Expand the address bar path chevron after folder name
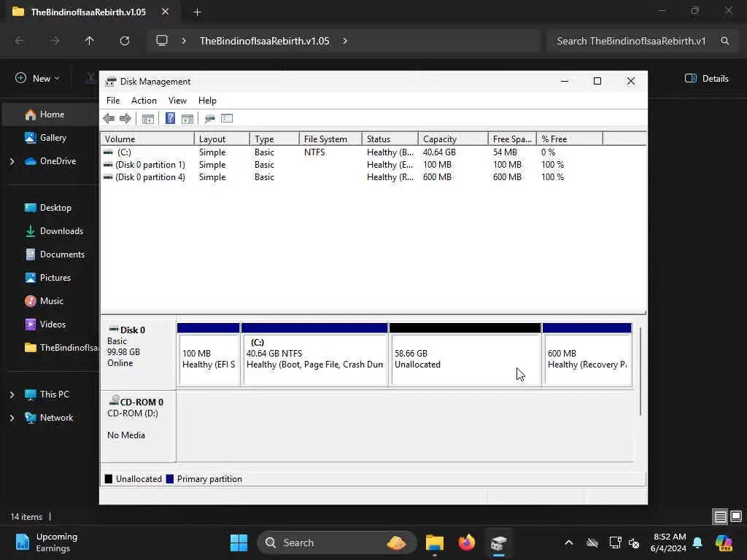Viewport: 747px width, 560px height. pyautogui.click(x=345, y=41)
